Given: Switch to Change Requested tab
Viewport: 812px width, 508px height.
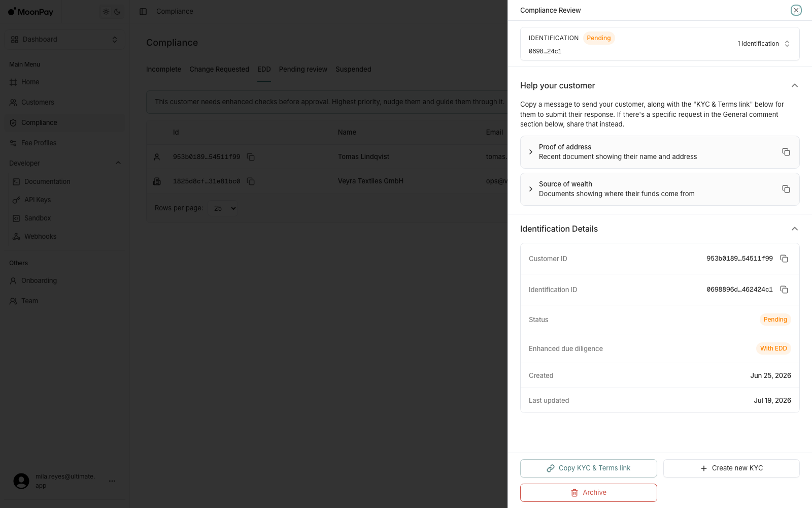Looking at the screenshot, I should tap(219, 69).
